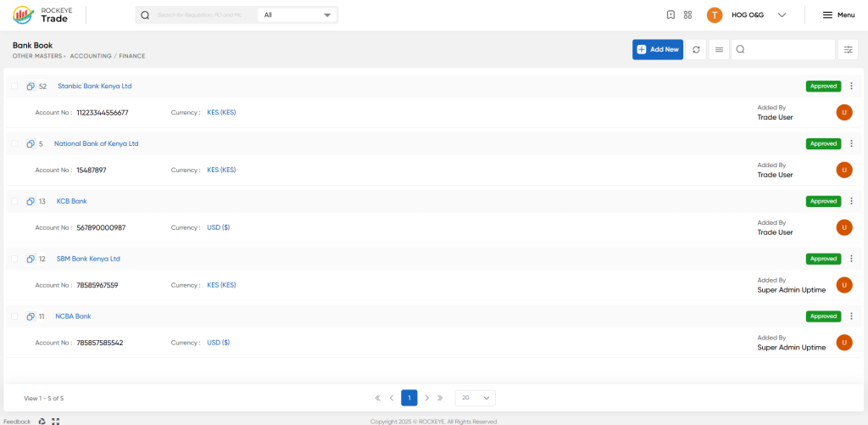The image size is (868, 425).
Task: Open the hamburger Menu
Action: click(x=838, y=15)
